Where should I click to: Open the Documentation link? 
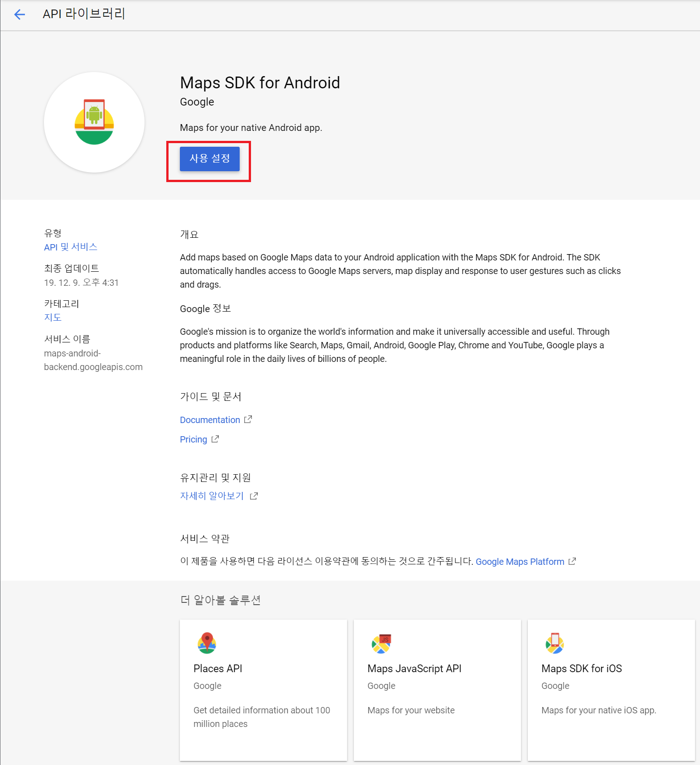coord(210,420)
